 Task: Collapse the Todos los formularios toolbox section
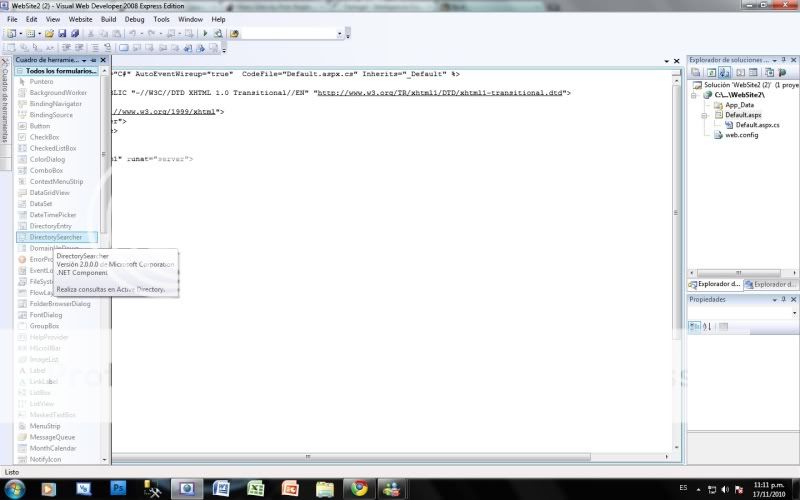tap(21, 71)
